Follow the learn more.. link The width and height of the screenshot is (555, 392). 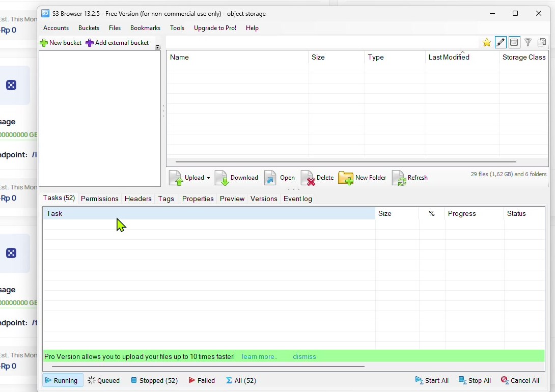260,357
